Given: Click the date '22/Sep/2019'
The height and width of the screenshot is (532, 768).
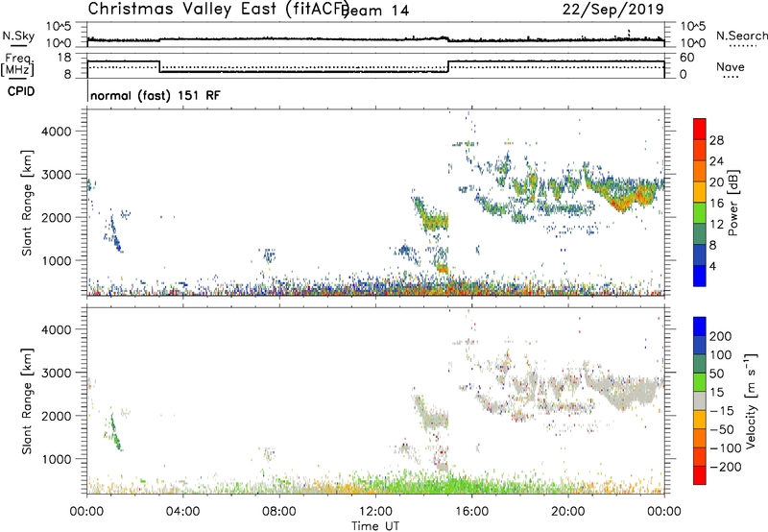Looking at the screenshot, I should [613, 9].
